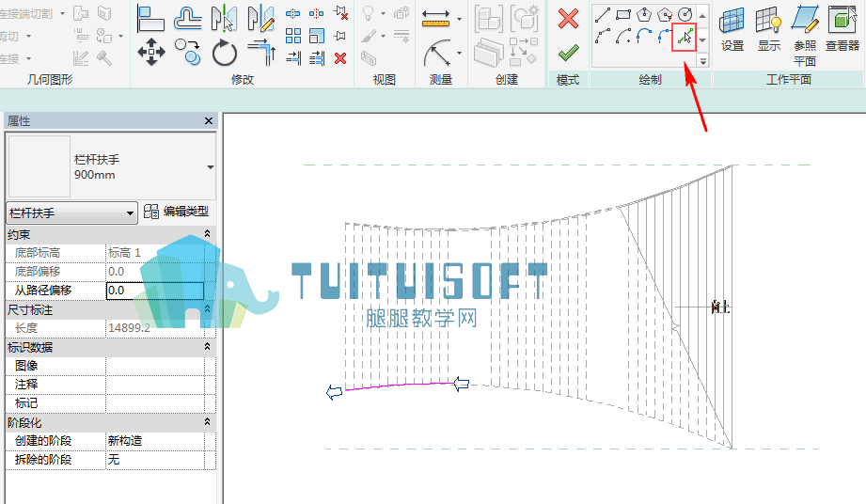Select the Circle draw tool

pos(685,14)
